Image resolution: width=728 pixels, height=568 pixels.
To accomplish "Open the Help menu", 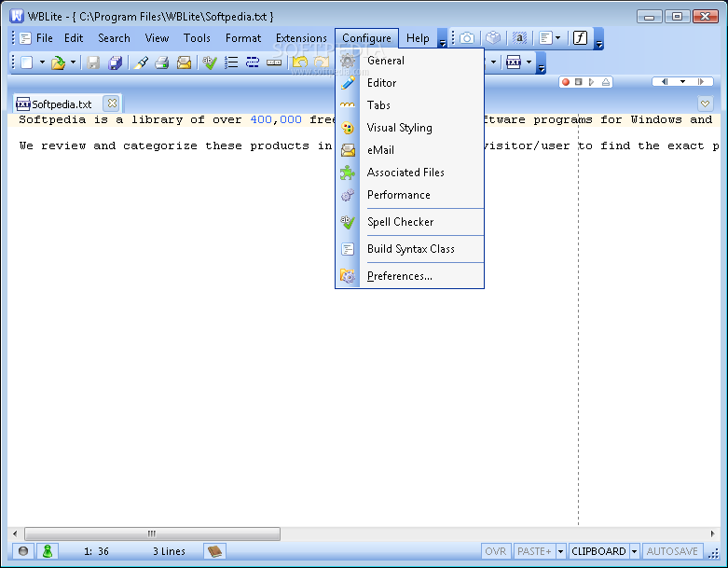I will click(418, 38).
